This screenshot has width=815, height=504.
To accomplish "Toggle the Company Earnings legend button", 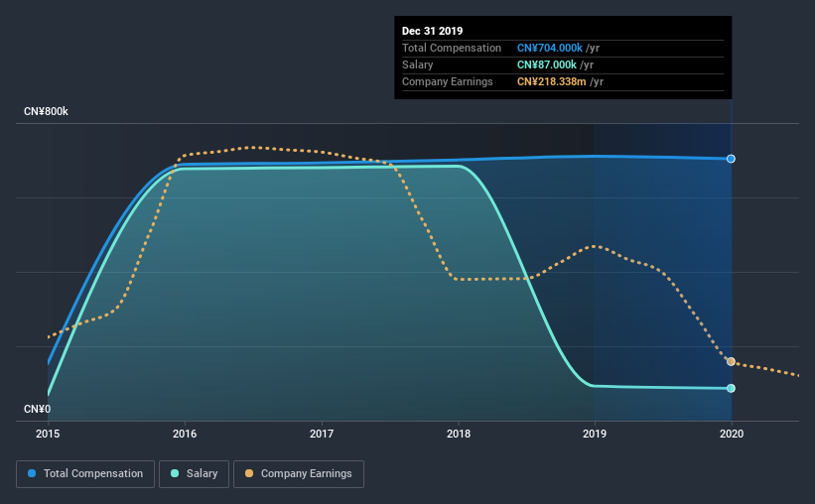I will point(299,474).
